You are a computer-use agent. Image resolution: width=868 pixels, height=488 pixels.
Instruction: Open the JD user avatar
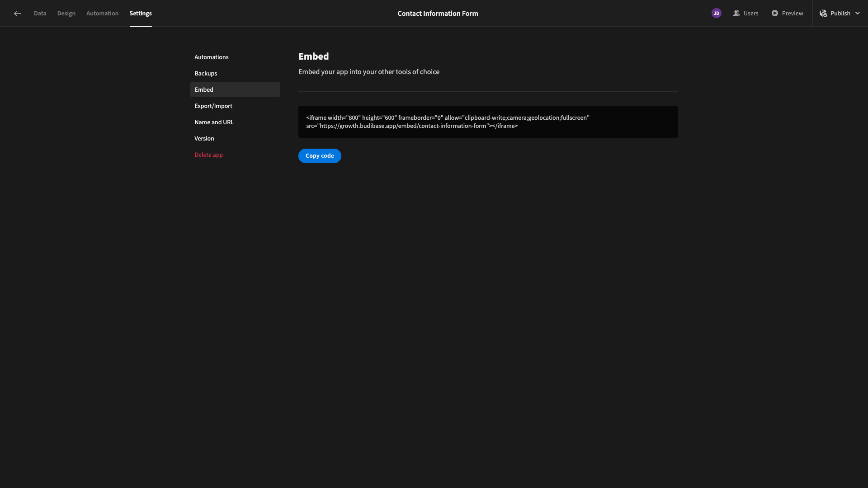coord(716,14)
